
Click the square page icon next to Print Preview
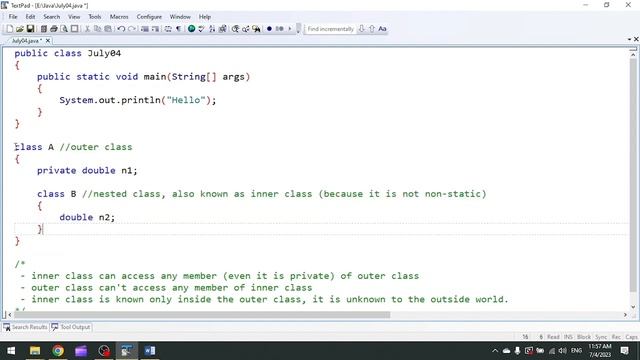click(x=74, y=29)
